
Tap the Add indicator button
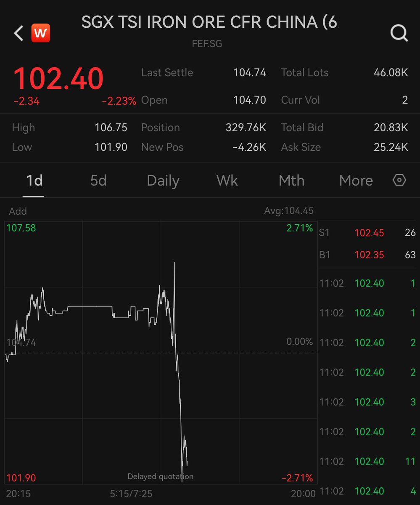point(18,211)
